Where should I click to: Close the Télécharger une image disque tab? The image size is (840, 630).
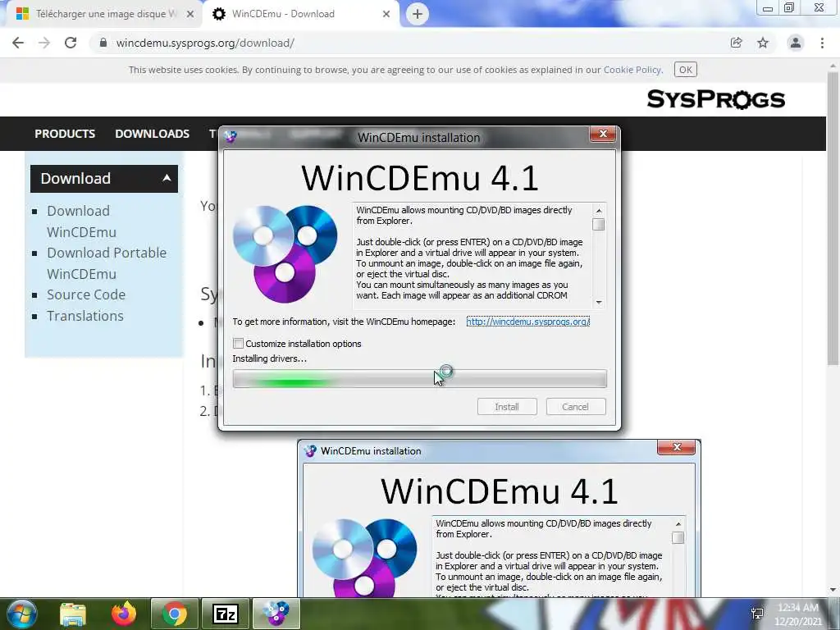[189, 15]
